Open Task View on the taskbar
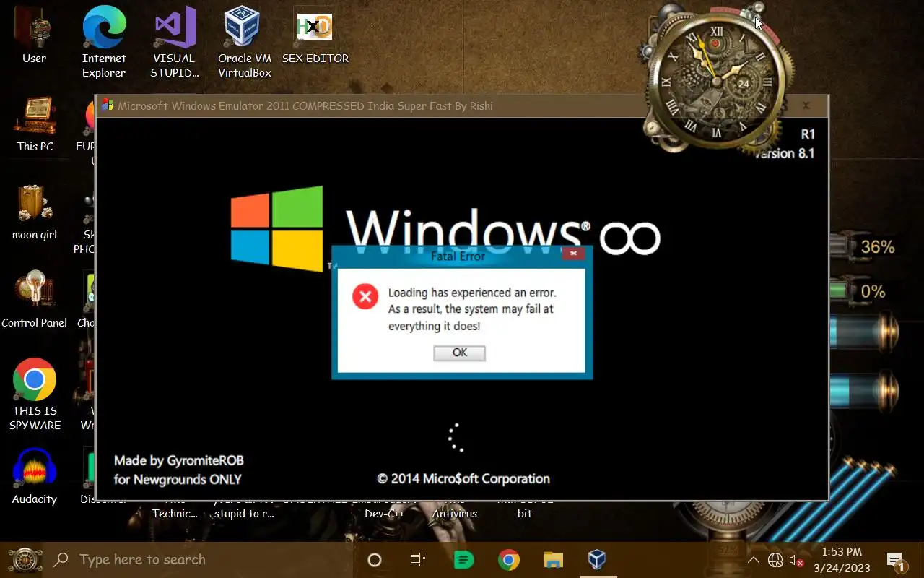Screen dimensions: 924x578 [417, 560]
